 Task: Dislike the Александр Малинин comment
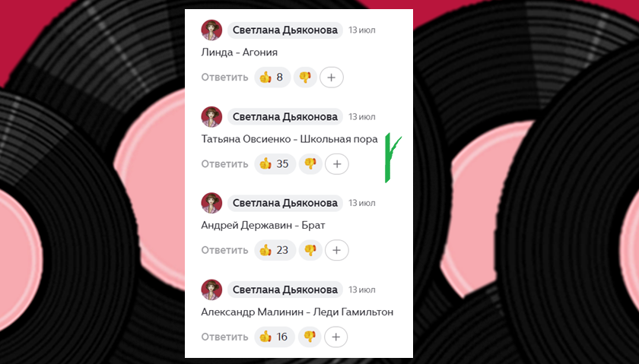point(310,337)
